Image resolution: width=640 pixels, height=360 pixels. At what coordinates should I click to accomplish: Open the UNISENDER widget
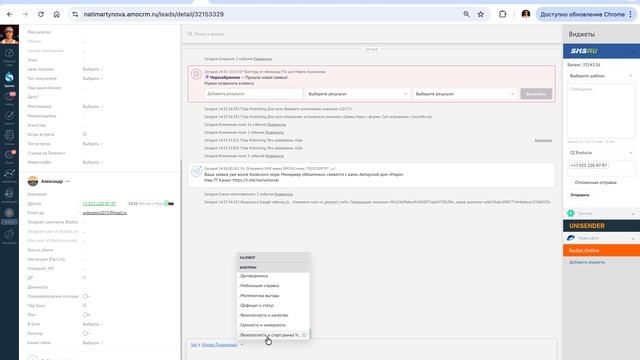601,226
